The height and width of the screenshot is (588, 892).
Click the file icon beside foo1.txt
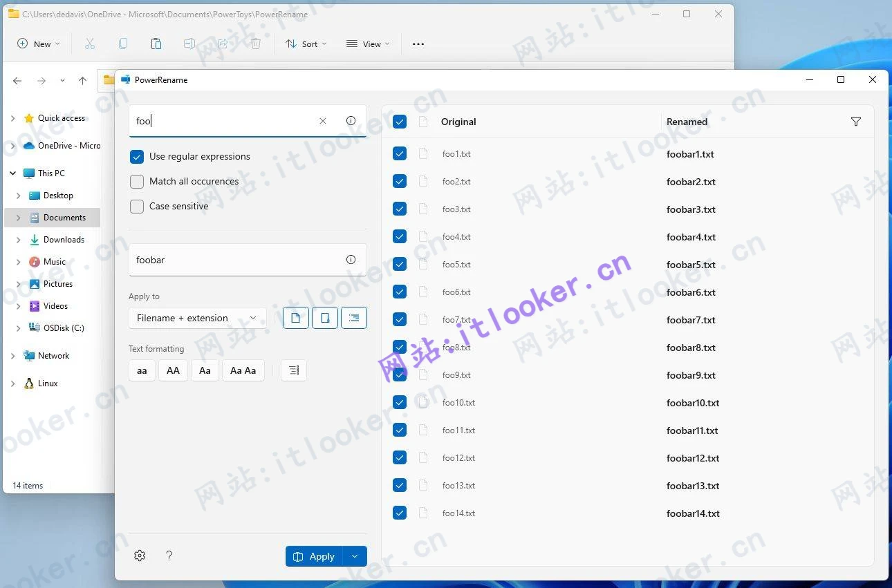[x=423, y=154]
